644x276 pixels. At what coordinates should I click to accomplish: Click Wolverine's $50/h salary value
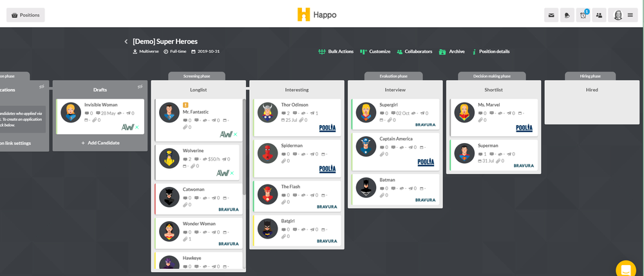[x=213, y=159]
